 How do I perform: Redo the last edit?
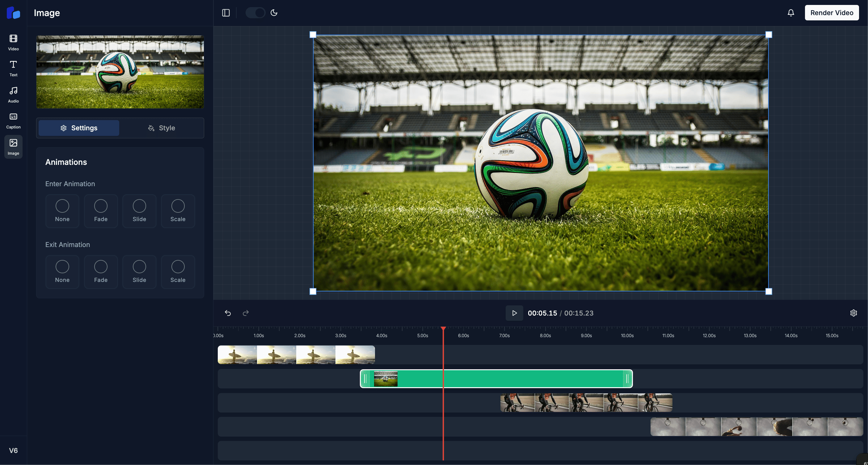coord(246,313)
